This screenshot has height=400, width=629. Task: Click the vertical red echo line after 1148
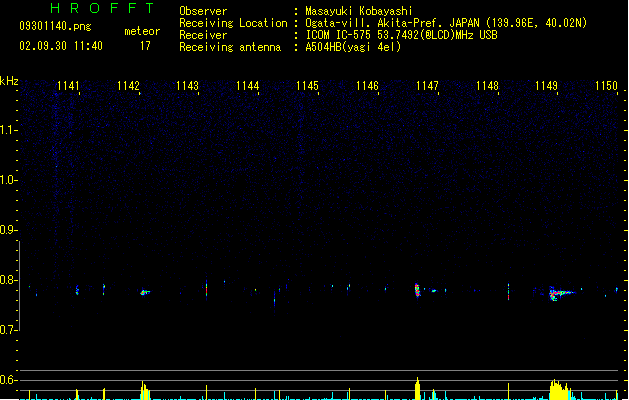508,292
